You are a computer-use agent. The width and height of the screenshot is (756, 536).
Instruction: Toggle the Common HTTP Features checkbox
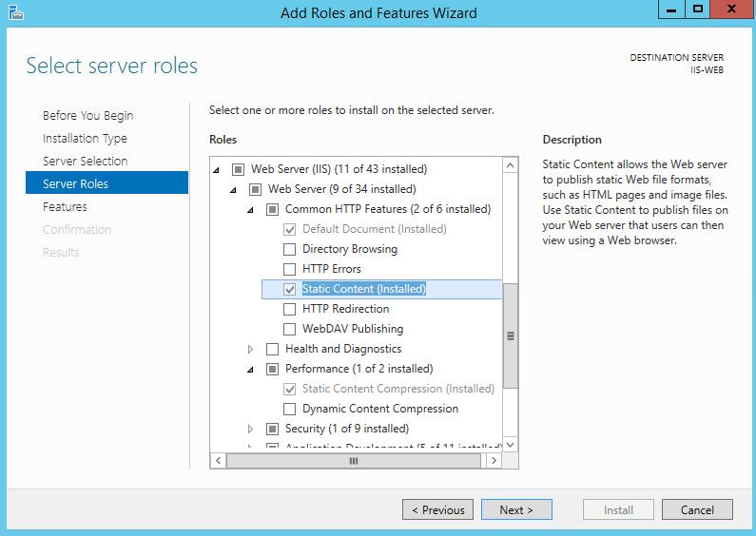coord(272,210)
